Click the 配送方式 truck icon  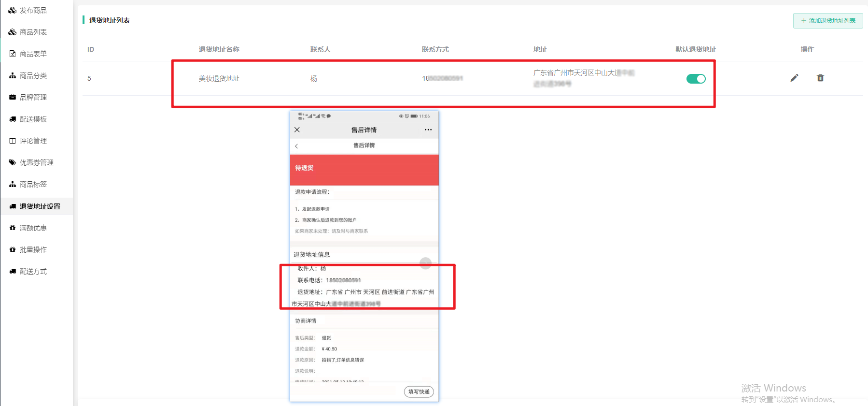13,271
